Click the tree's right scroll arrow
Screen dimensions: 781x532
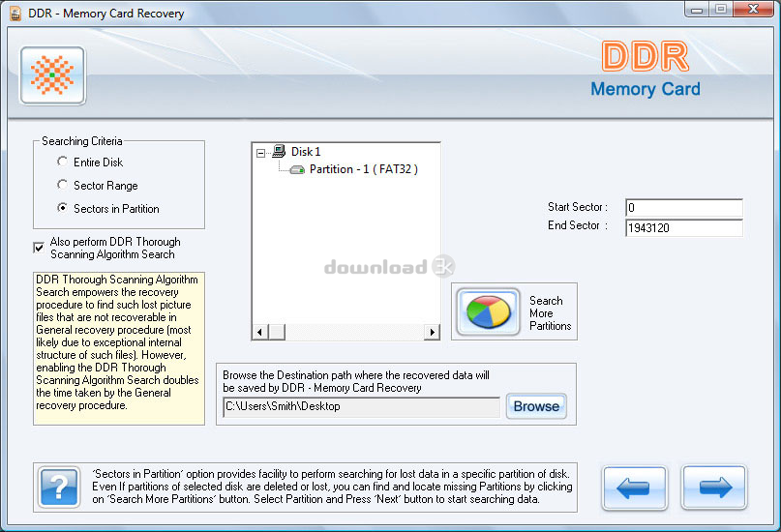pos(432,332)
